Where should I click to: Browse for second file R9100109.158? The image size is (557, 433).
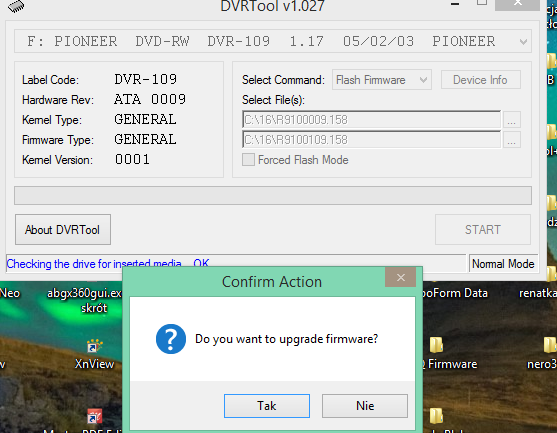pos(512,140)
